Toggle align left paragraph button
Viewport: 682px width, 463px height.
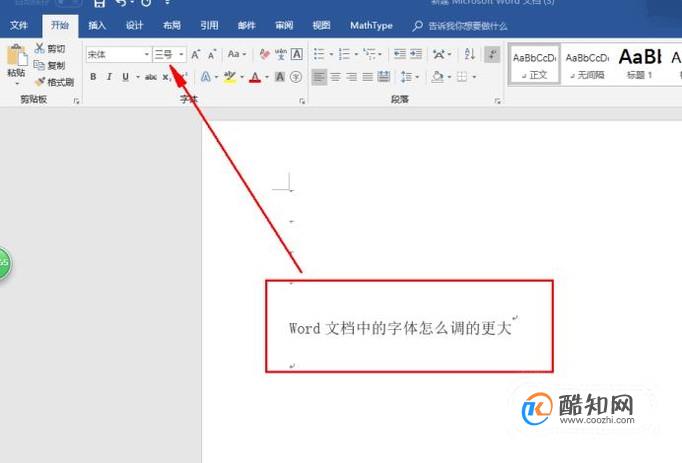(319, 77)
